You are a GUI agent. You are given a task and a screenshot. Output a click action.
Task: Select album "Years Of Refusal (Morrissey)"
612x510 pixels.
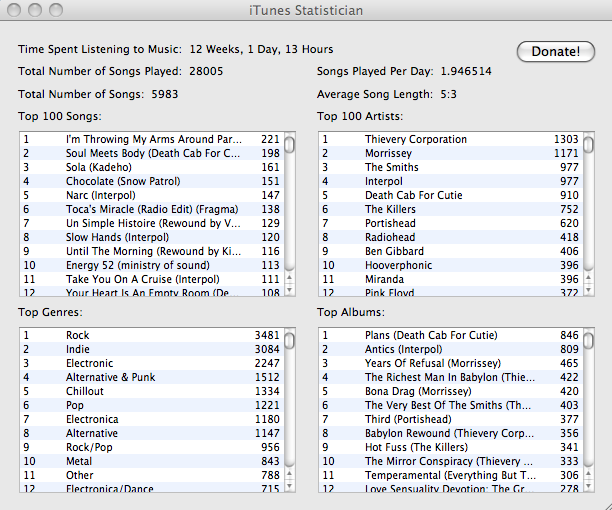pyautogui.click(x=451, y=363)
